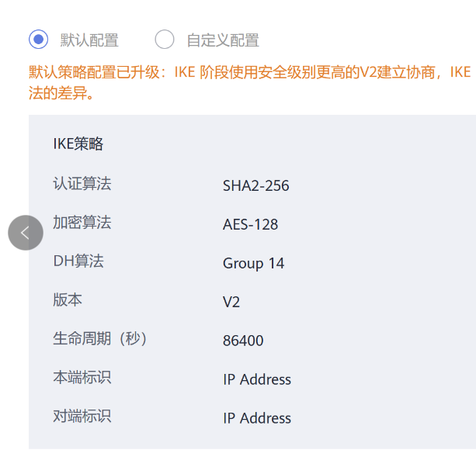Click the 加密算法 label
This screenshot has width=476, height=474.
(x=82, y=223)
